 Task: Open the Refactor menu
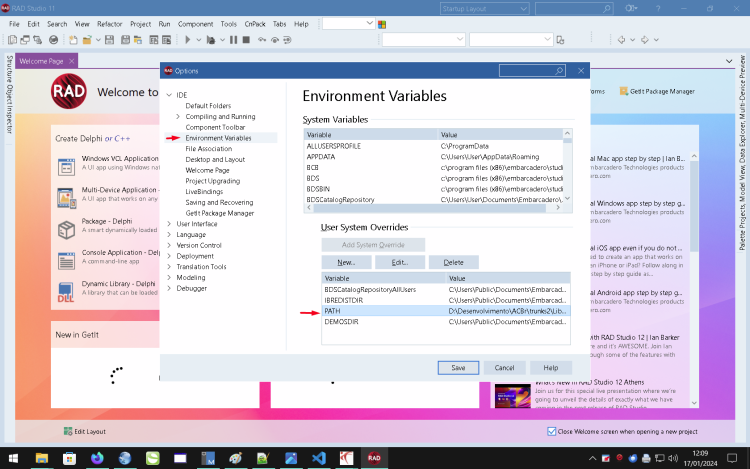pos(110,24)
